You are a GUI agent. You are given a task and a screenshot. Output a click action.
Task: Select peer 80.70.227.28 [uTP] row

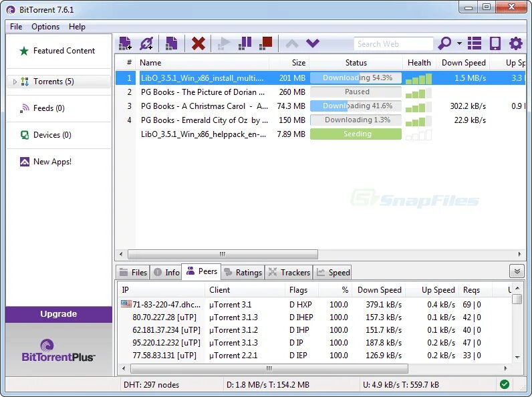click(314, 317)
